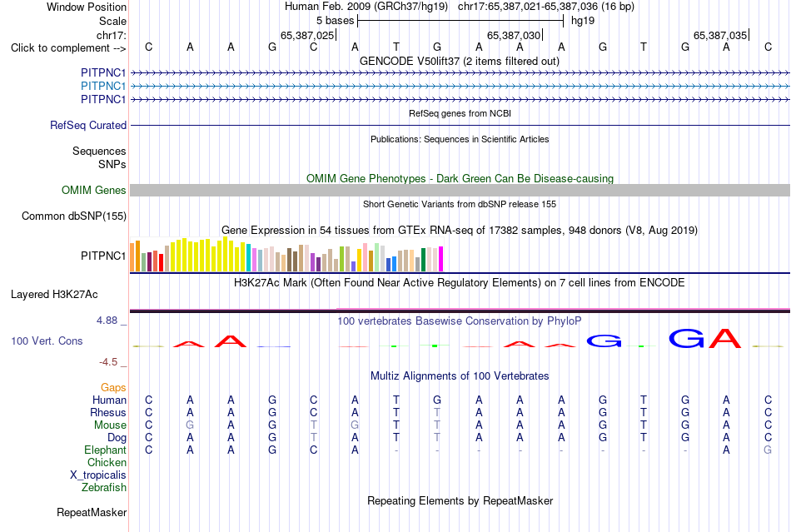This screenshot has width=791, height=532.
Task: Click the gray OMIM Genes bar
Action: (460, 190)
